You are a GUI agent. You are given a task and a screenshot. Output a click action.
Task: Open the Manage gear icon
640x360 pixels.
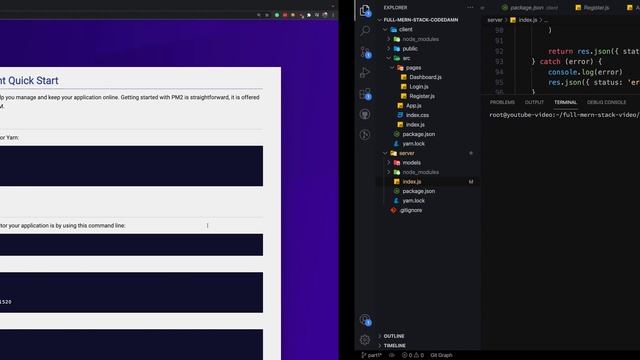[365, 340]
